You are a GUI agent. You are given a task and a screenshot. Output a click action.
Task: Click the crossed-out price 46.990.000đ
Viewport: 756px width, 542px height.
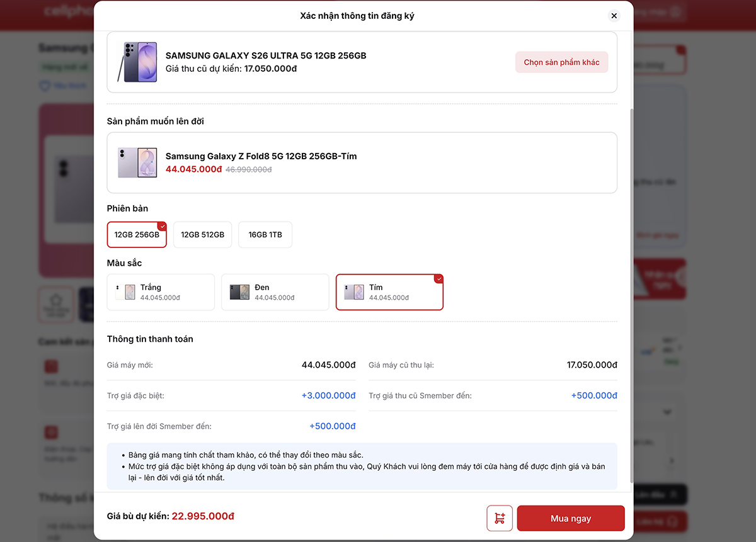[249, 169]
